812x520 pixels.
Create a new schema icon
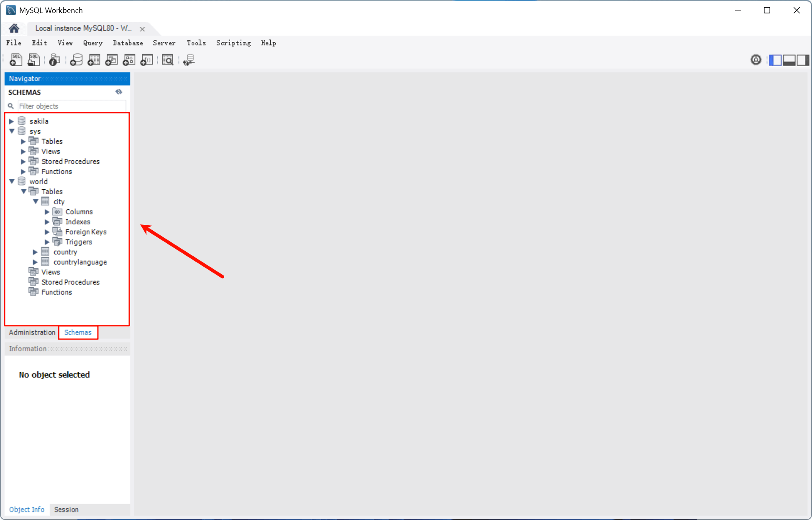tap(76, 60)
